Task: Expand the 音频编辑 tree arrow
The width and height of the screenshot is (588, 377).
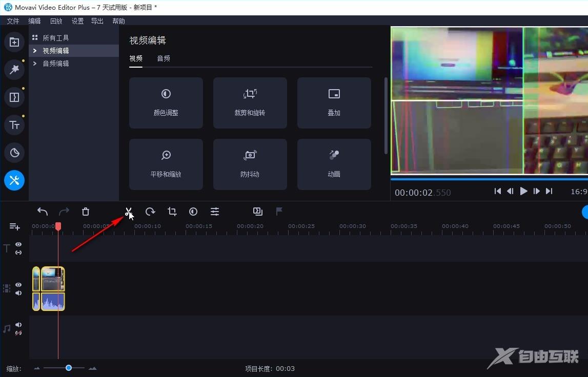Action: pos(35,64)
